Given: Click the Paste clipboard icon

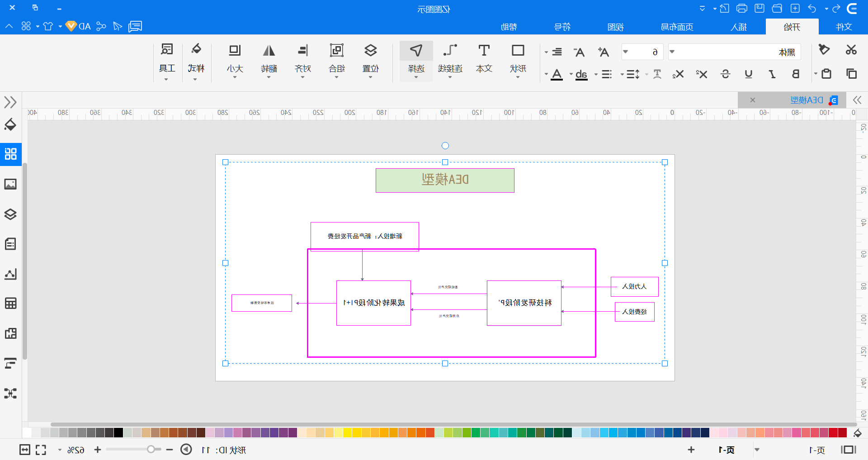Looking at the screenshot, I should pyautogui.click(x=826, y=73).
